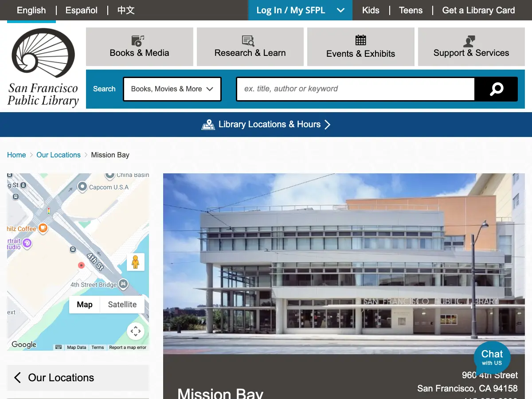Screen dimensions: 532x399
Task: Click the map pin icon beside Library Locations
Action: (208, 125)
